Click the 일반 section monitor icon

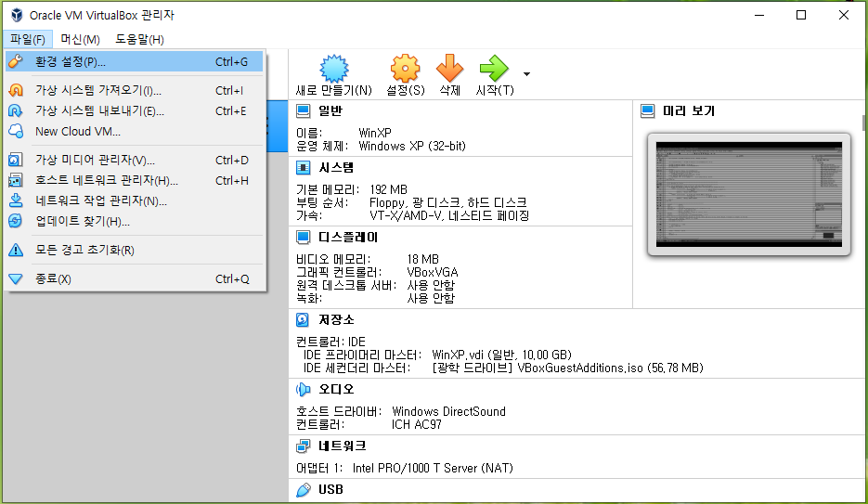[304, 111]
